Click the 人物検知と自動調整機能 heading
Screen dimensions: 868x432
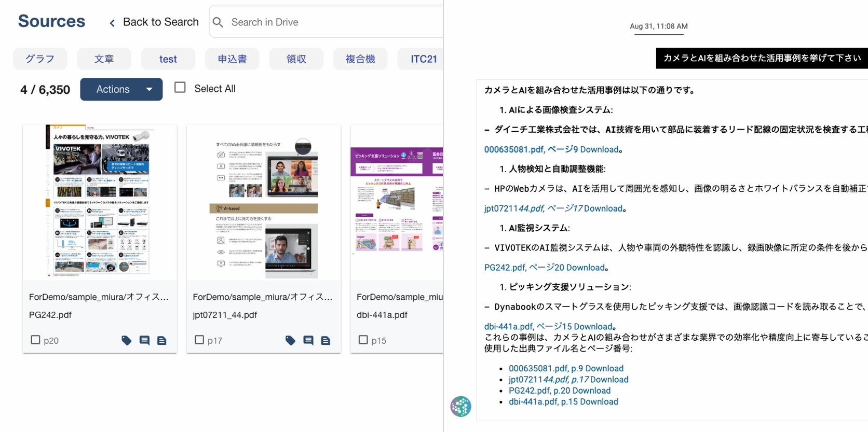pos(557,169)
